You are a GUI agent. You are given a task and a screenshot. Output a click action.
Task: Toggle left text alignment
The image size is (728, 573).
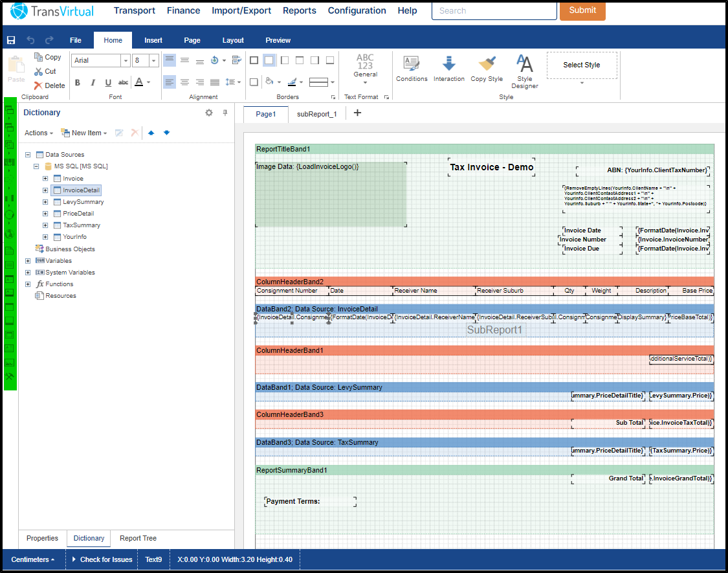point(170,82)
